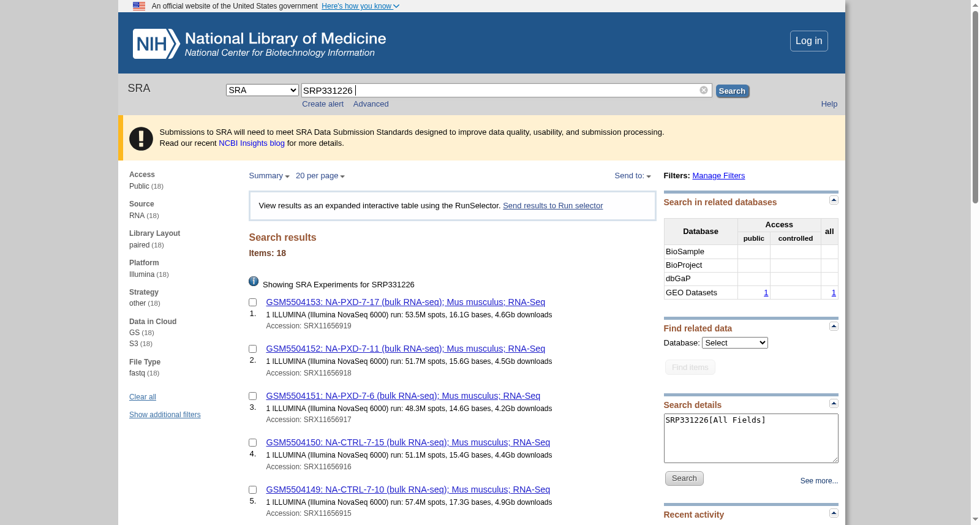Viewport: 980px width, 525px height.
Task: Filter by RNA source
Action: [137, 216]
